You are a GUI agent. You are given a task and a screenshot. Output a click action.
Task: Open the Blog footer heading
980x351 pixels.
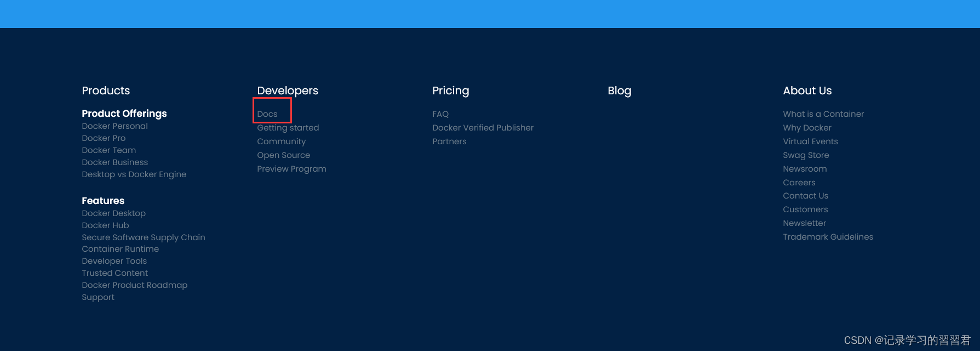pos(620,91)
